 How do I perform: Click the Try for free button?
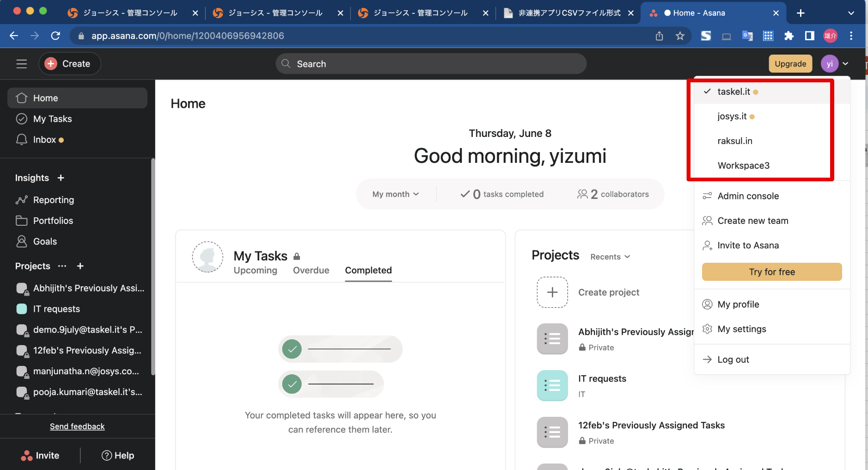772,272
